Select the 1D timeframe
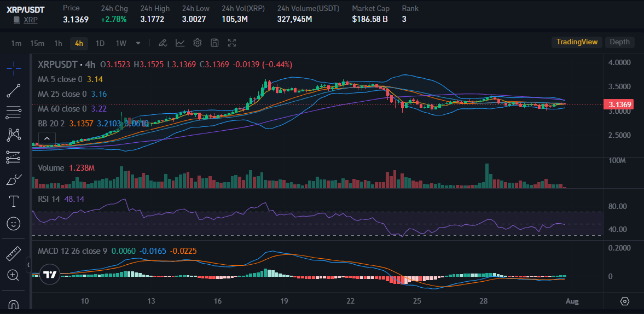 click(100, 43)
